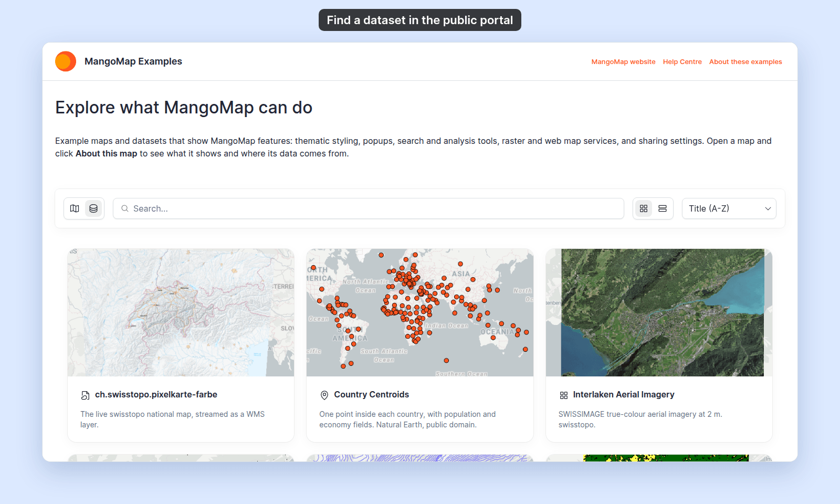This screenshot has width=840, height=504.
Task: Click the location pin icon beside Country Centroids
Action: (324, 395)
